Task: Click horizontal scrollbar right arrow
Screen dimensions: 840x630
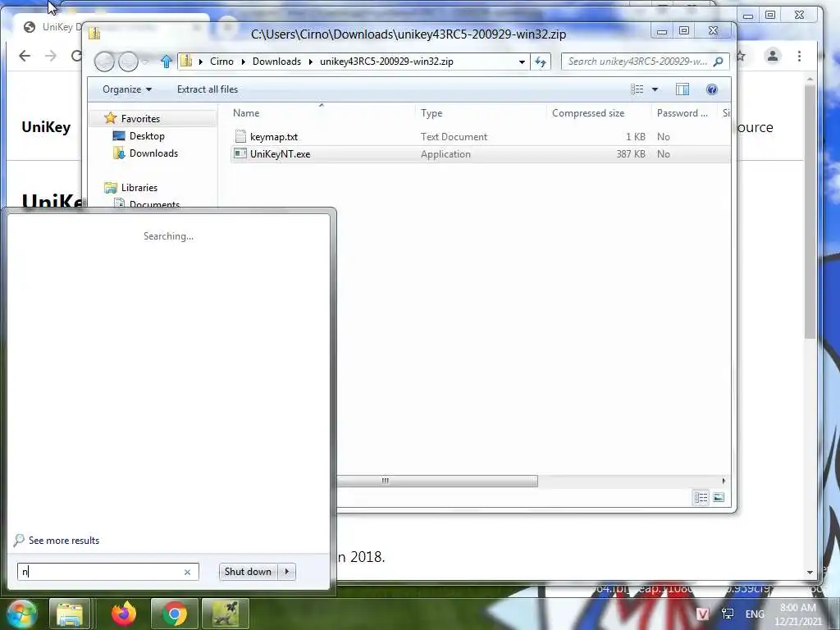Action: pos(724,481)
